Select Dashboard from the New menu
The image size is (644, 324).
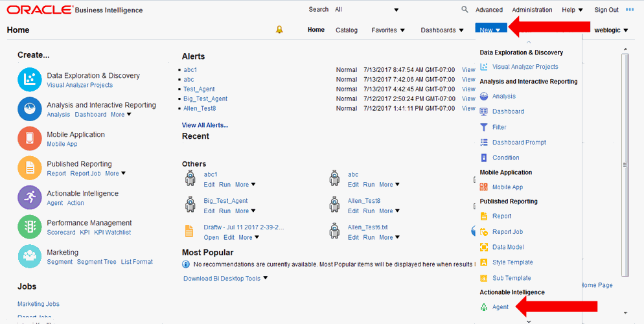tap(508, 111)
